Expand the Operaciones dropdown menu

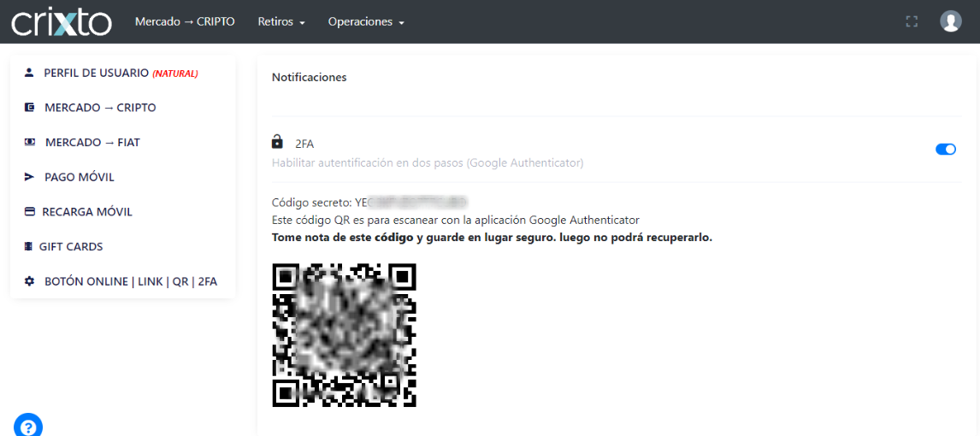coord(366,22)
